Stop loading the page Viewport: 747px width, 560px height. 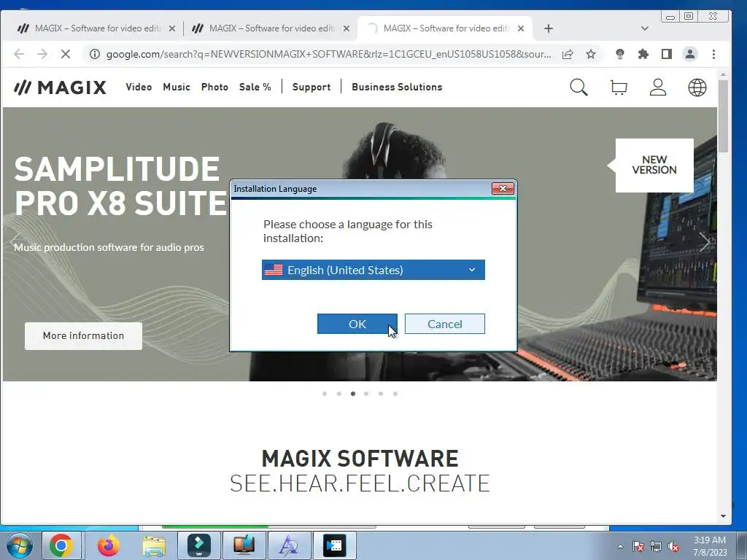(66, 54)
